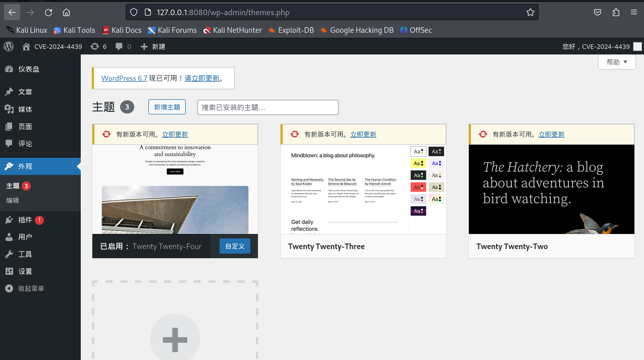This screenshot has width=644, height=360.
Task: Click 自定义 customize button
Action: point(235,246)
